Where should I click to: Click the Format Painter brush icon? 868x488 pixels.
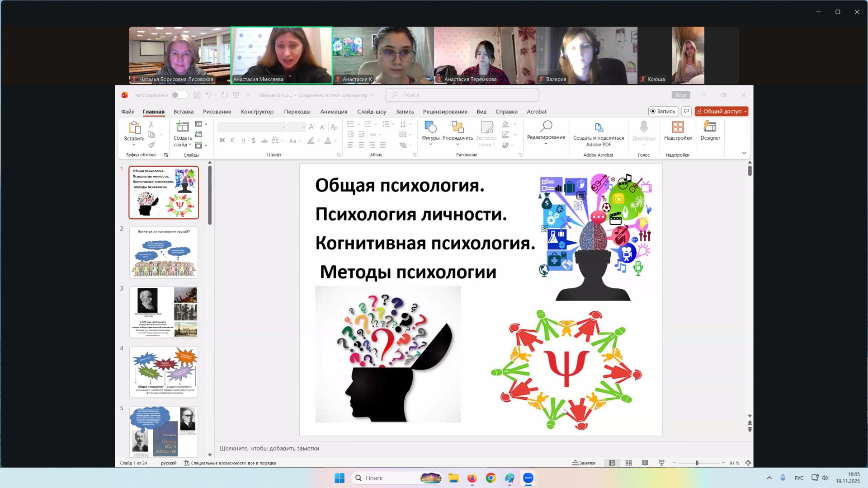coord(151,145)
